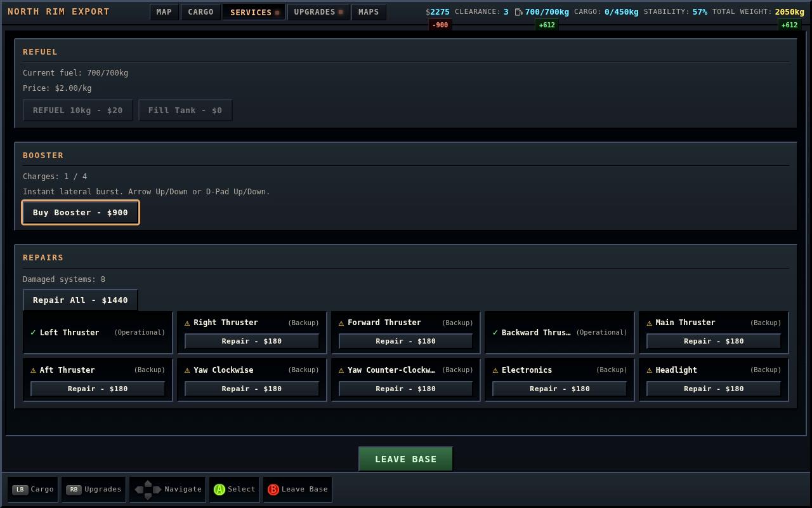Click Repair All - $1440
The width and height of the screenshot is (812, 508).
81,300
